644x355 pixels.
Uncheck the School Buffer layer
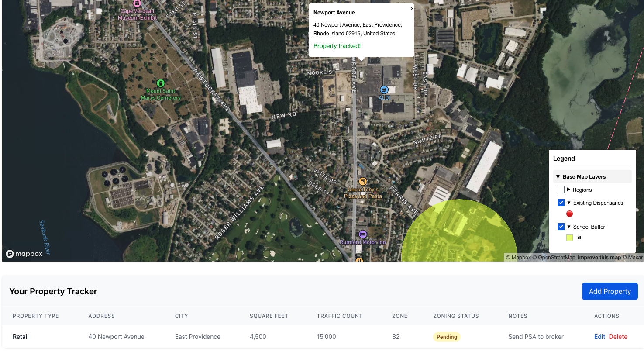point(561,227)
